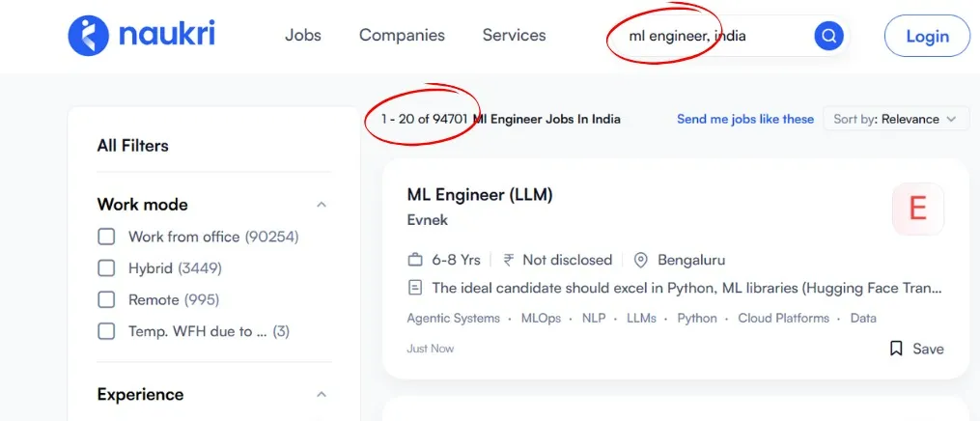Tick the Remote work mode checkbox

(106, 300)
